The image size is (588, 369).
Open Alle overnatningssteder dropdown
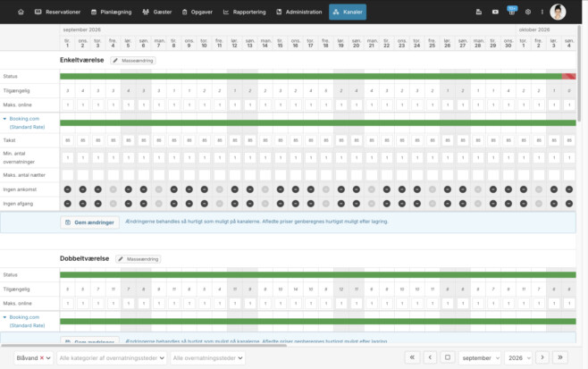click(x=207, y=357)
